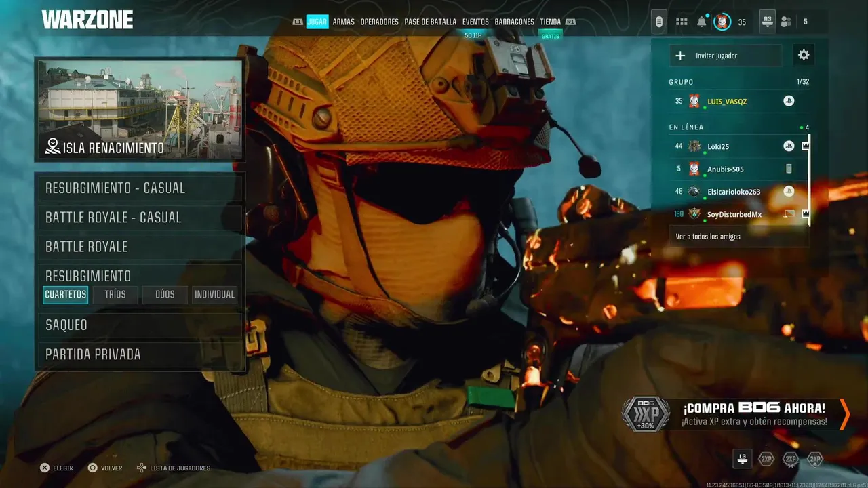The image size is (868, 488).
Task: Click the BO6 XP +30% badge
Action: click(x=646, y=414)
